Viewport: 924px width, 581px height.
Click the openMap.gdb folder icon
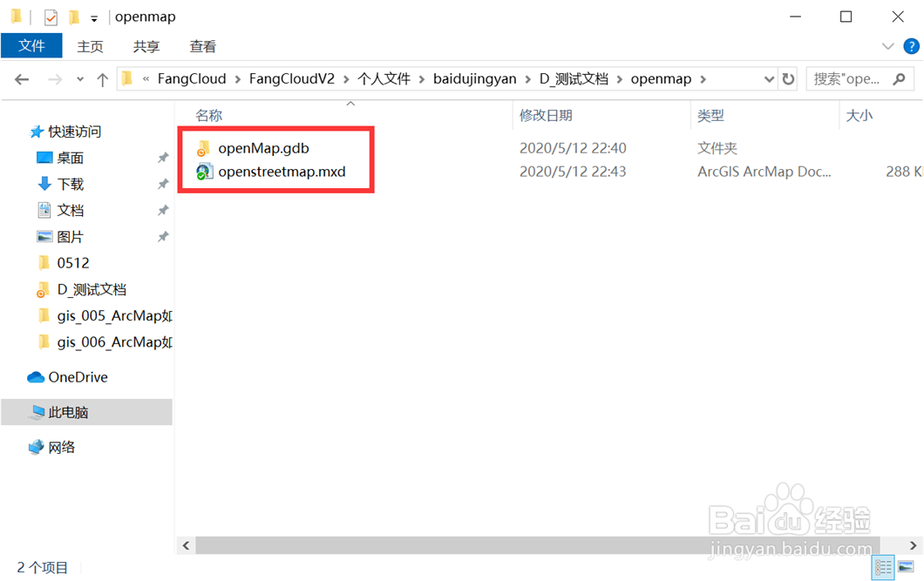tap(203, 148)
